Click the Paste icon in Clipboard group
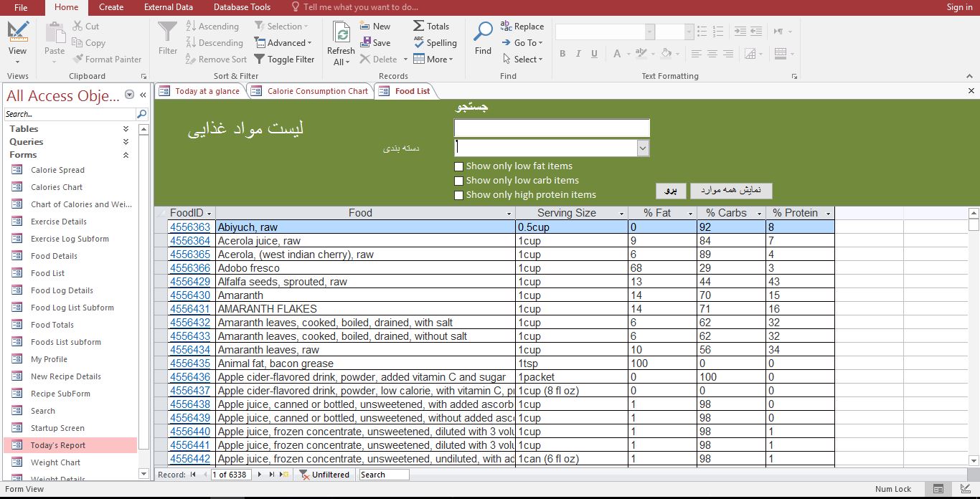Image resolution: width=980 pixels, height=499 pixels. coord(55,42)
